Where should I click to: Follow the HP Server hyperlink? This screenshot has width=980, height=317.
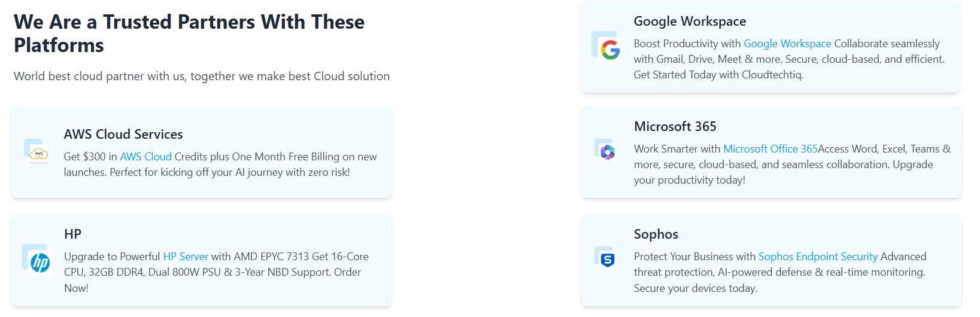click(186, 257)
